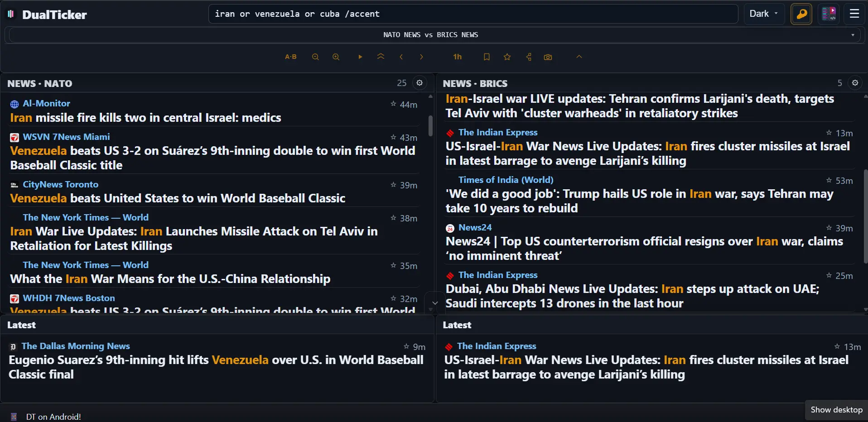
Task: Open NEWS · BRICS panel settings gear
Action: click(x=855, y=83)
